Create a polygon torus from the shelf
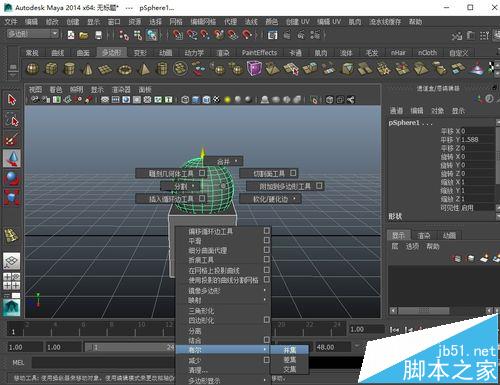The width and height of the screenshot is (500, 385). (125, 70)
